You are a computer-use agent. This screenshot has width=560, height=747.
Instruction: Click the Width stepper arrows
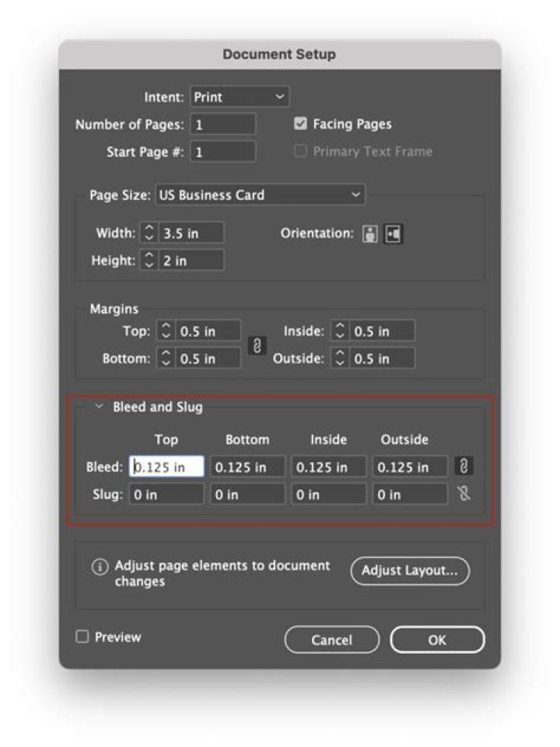pyautogui.click(x=149, y=233)
